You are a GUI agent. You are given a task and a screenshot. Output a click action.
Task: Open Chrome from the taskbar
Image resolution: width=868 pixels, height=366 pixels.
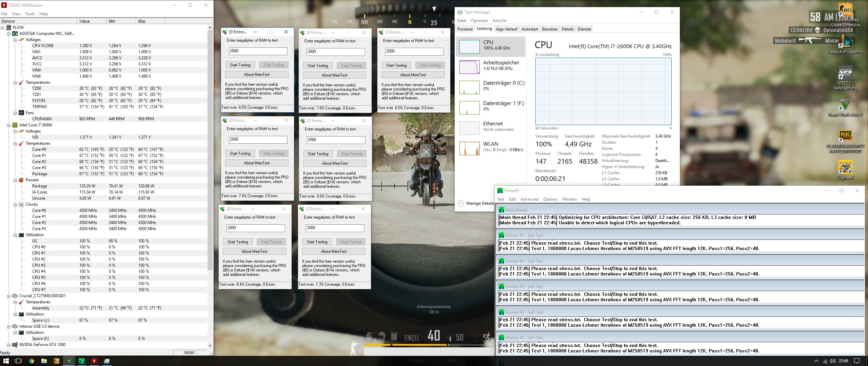point(32,361)
